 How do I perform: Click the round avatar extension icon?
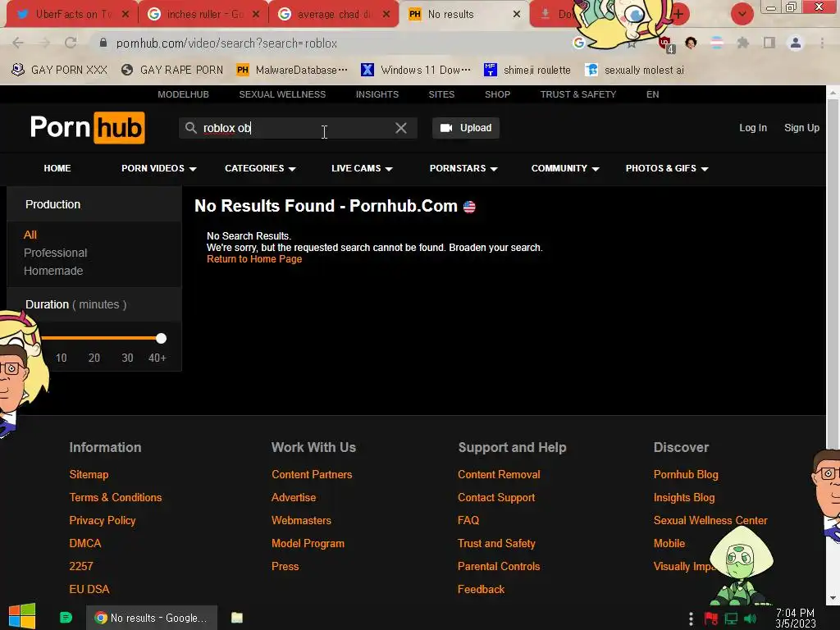click(x=691, y=43)
